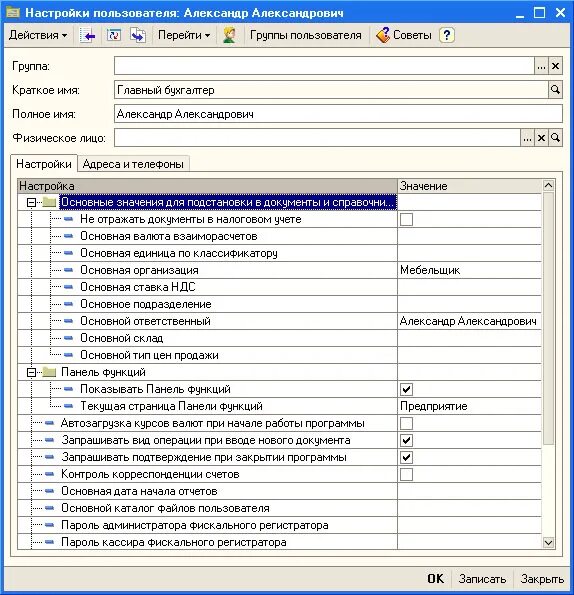The width and height of the screenshot is (574, 595).
Task: Click the OK button
Action: (x=436, y=579)
